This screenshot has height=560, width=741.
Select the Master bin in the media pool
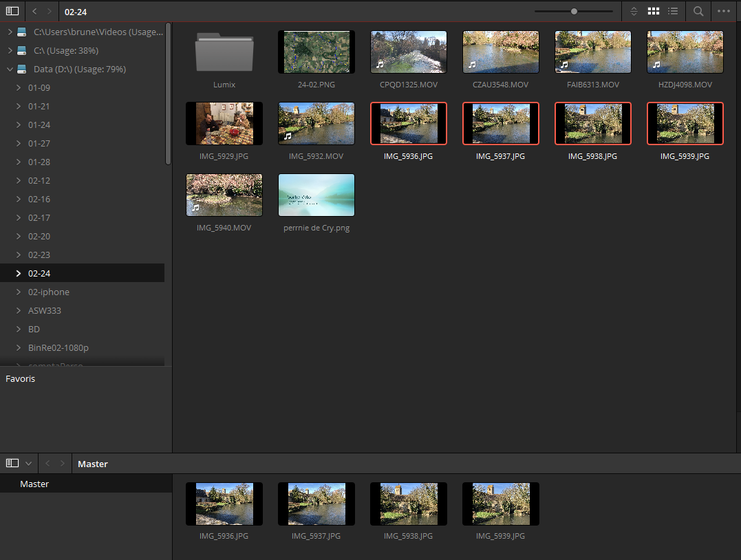pyautogui.click(x=34, y=484)
